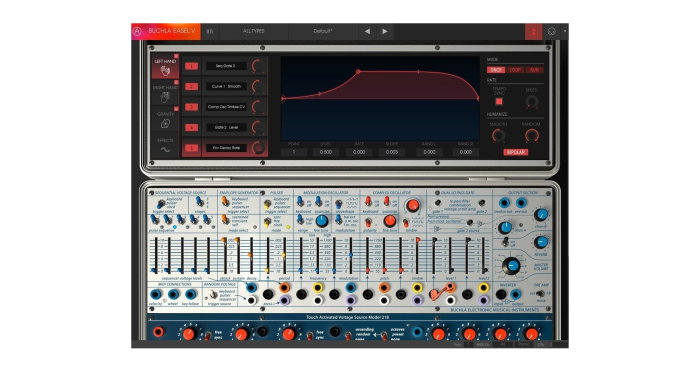Click the orange shorting bar patch connector
Viewport: 700px width, 372px height.
pos(442,291)
